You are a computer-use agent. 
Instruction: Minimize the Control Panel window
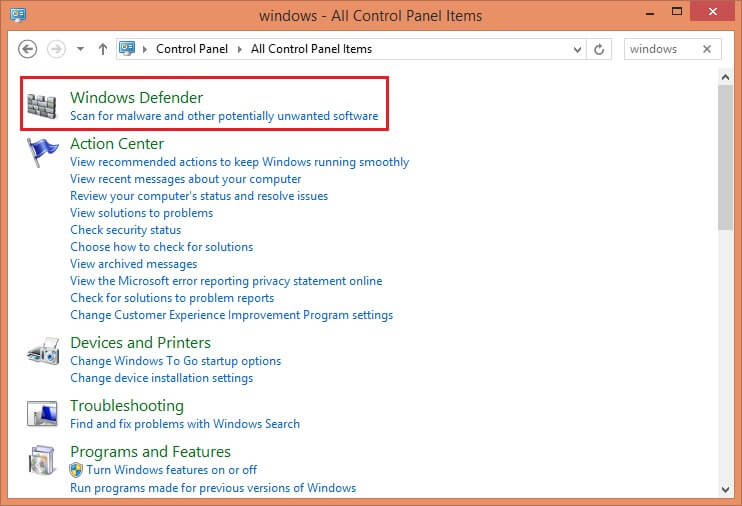(x=650, y=14)
